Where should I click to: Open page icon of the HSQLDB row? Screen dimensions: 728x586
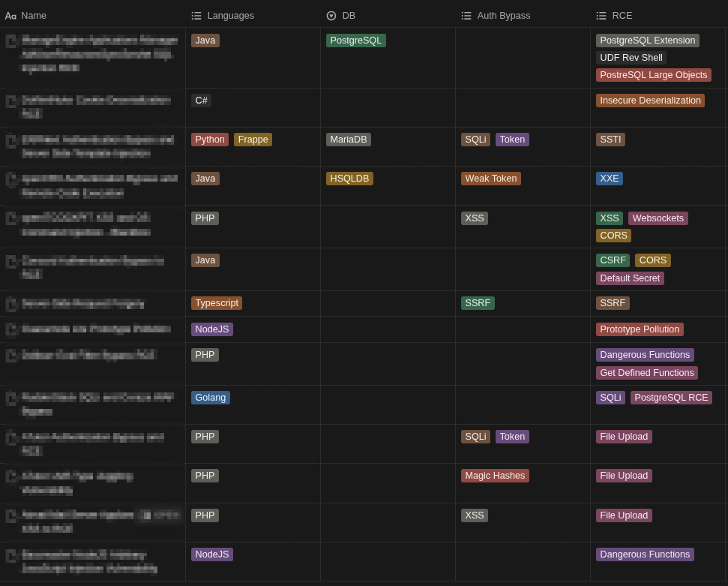coord(11,179)
